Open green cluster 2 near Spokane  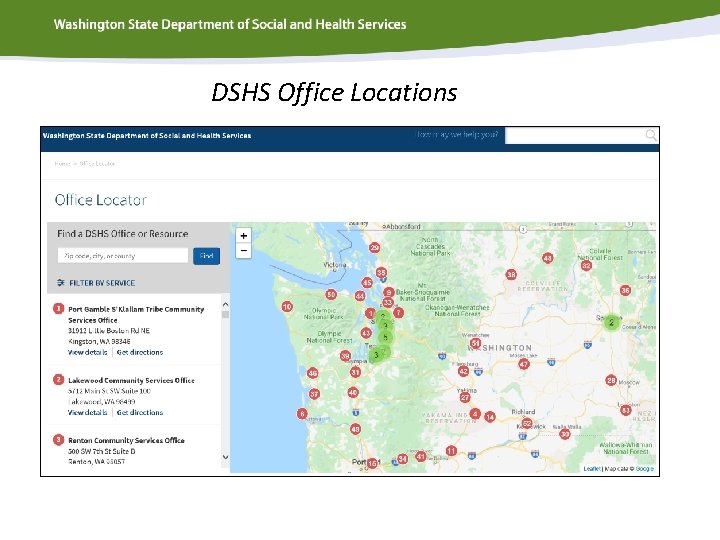coord(611,322)
